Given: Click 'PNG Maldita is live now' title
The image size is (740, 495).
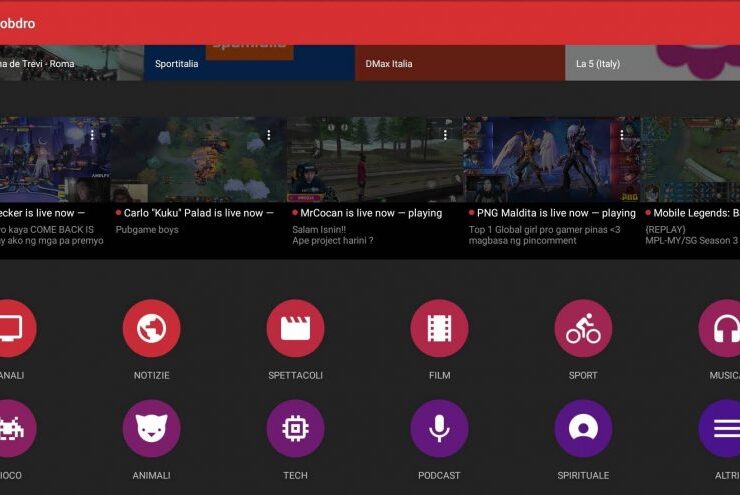Looking at the screenshot, I should pos(533,213).
